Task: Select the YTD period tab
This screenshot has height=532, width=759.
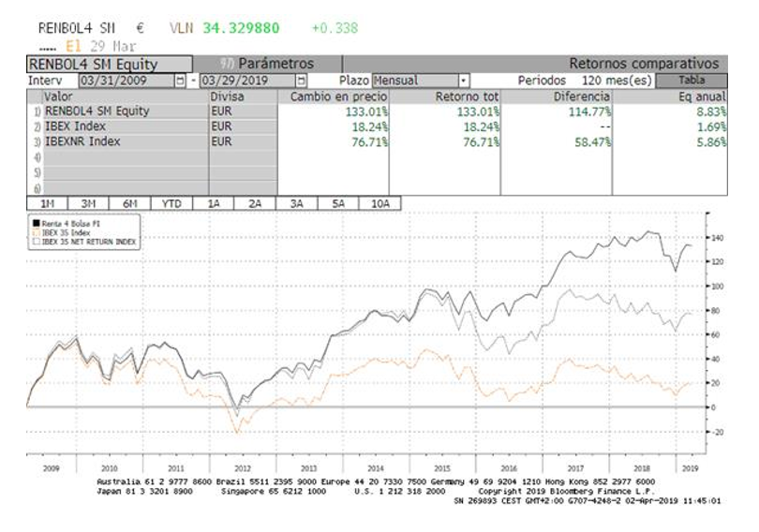Action: point(171,203)
